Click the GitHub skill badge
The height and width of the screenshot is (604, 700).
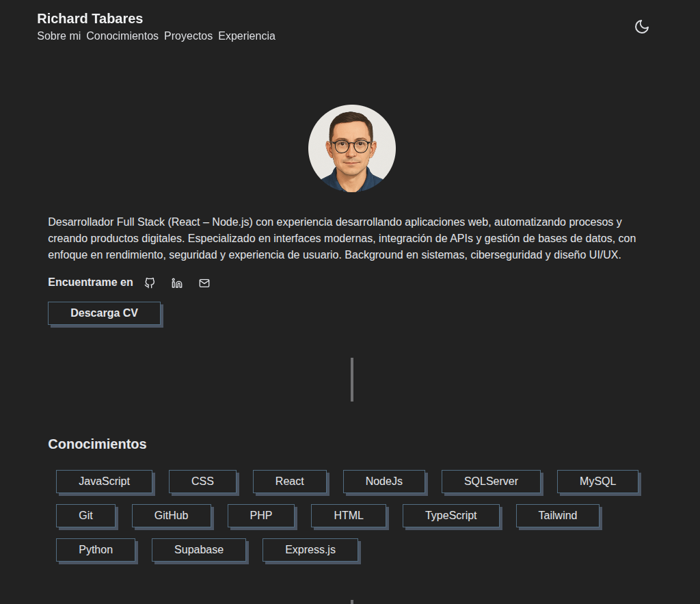pyautogui.click(x=172, y=516)
